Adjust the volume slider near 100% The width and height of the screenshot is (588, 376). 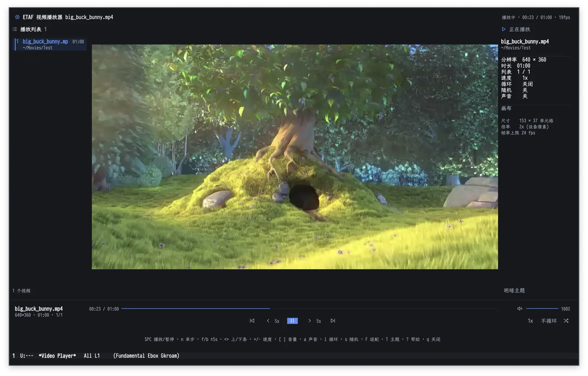(542, 309)
